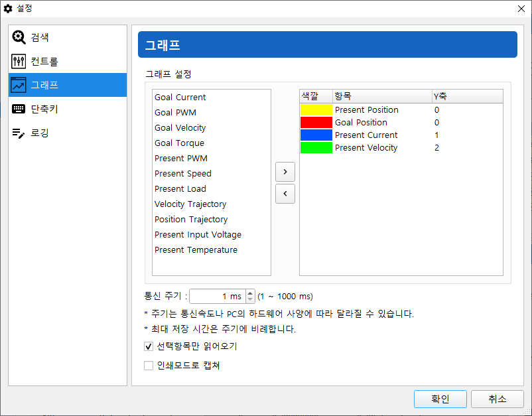The height and width of the screenshot is (416, 532).
Task: Click the logging pencil icon in sidebar
Action: 19,133
